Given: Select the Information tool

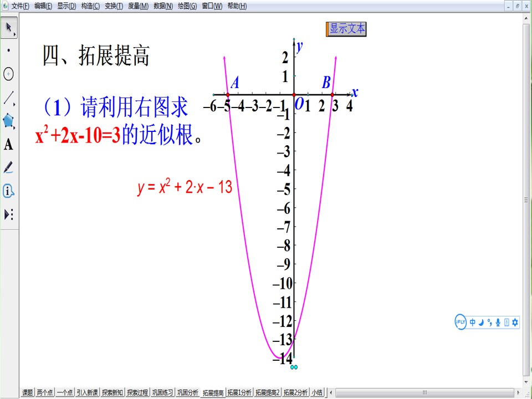Looking at the screenshot, I should (8, 191).
